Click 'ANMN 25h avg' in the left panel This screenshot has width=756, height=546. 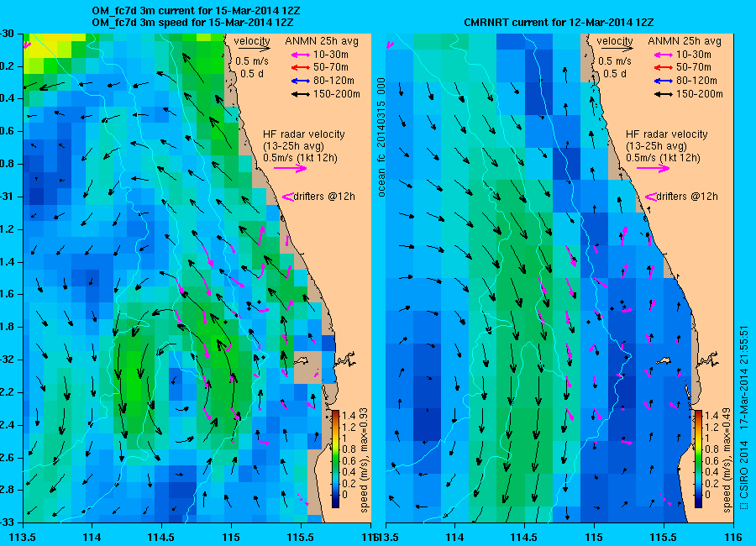click(322, 41)
